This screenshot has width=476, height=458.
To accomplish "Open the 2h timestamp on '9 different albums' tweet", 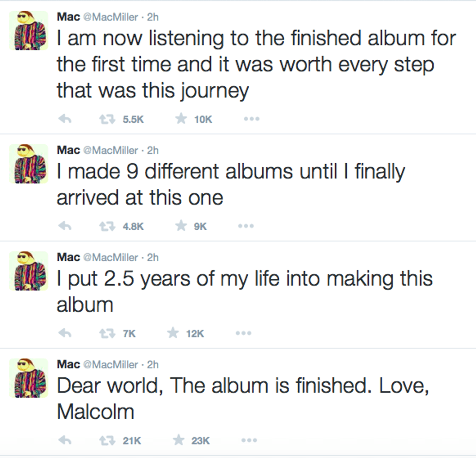I will coord(153,150).
